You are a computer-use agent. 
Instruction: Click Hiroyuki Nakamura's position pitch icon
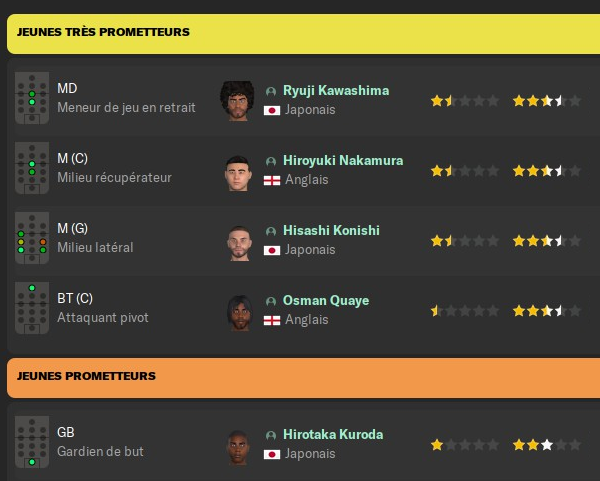tap(32, 168)
